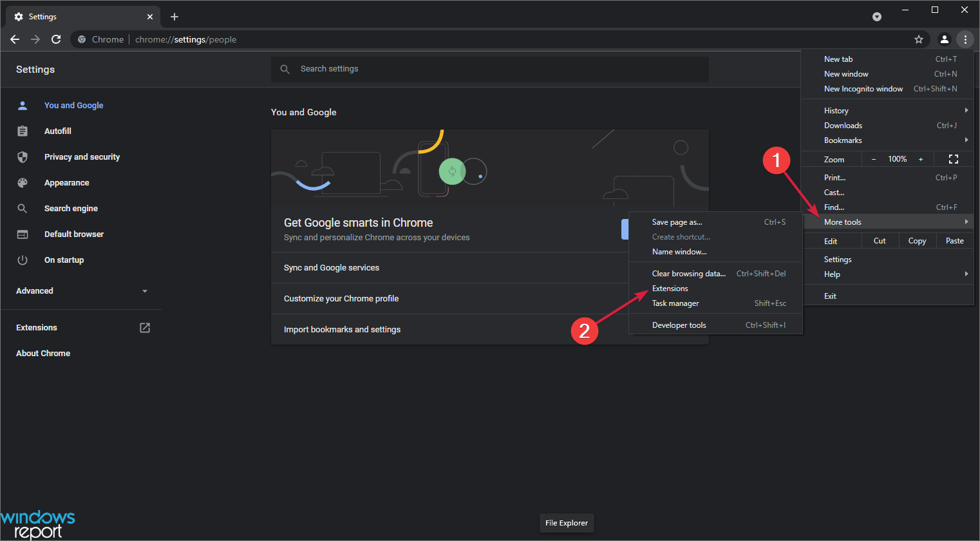980x541 pixels.
Task: Choose Find... from the menu
Action: tap(889, 207)
